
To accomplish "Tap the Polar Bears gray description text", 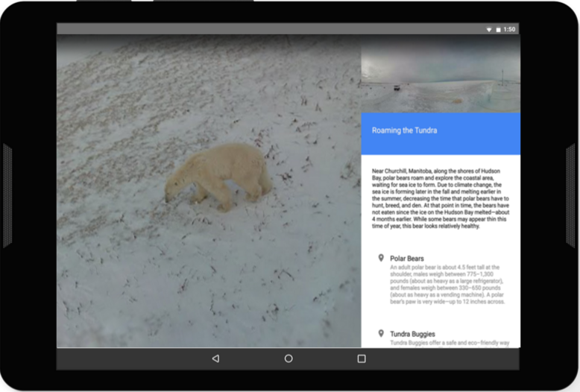I will [x=447, y=284].
